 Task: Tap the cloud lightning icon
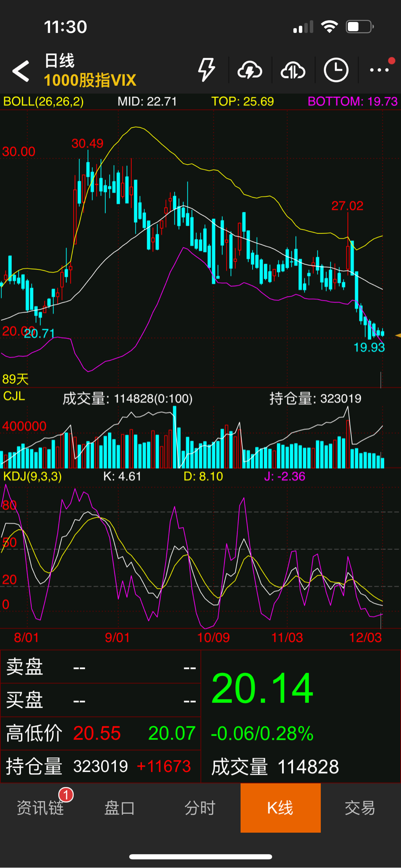click(x=250, y=70)
